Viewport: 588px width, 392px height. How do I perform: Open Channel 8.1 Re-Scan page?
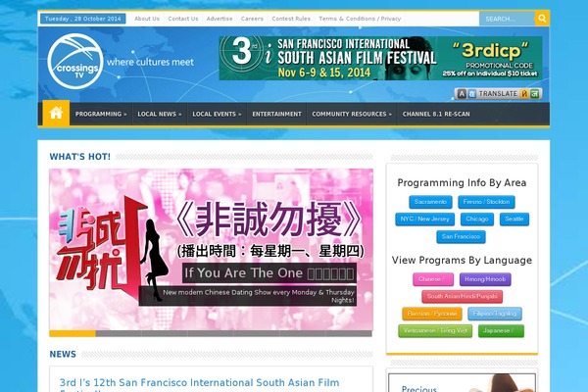click(x=436, y=114)
